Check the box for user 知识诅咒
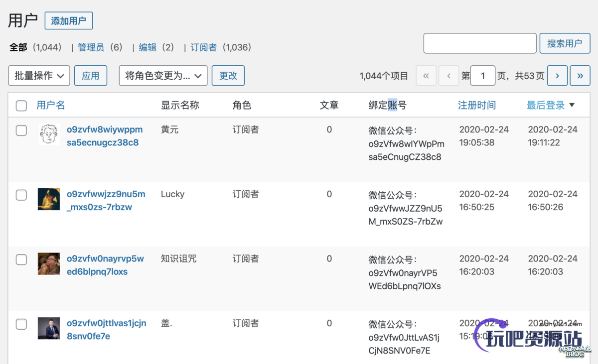The height and width of the screenshot is (364, 598). point(21,260)
